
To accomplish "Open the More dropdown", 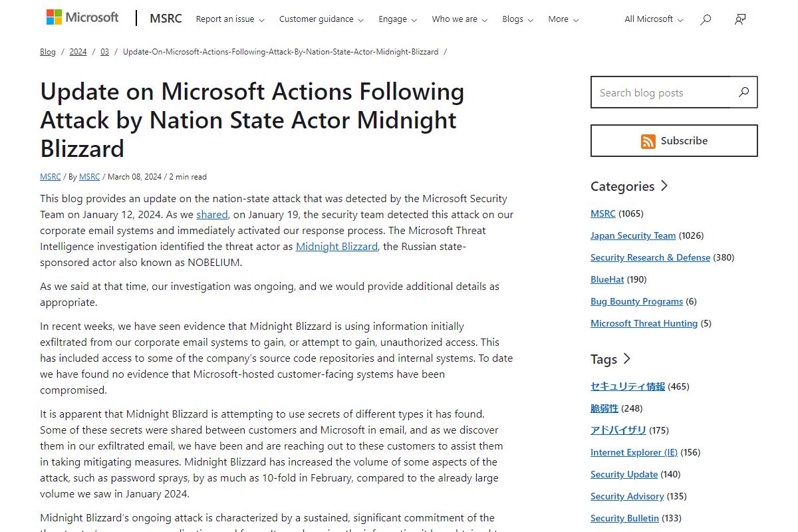I will coord(563,19).
